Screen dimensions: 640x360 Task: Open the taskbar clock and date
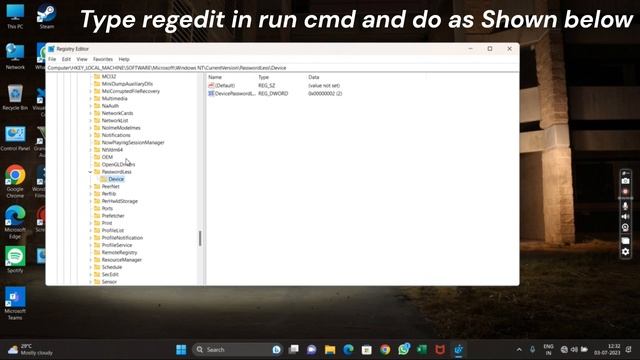coord(607,349)
